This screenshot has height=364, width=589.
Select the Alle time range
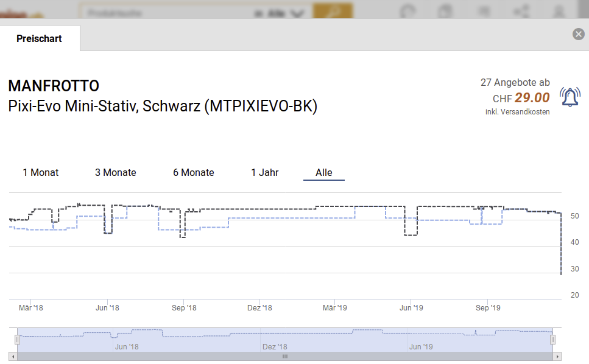point(324,172)
